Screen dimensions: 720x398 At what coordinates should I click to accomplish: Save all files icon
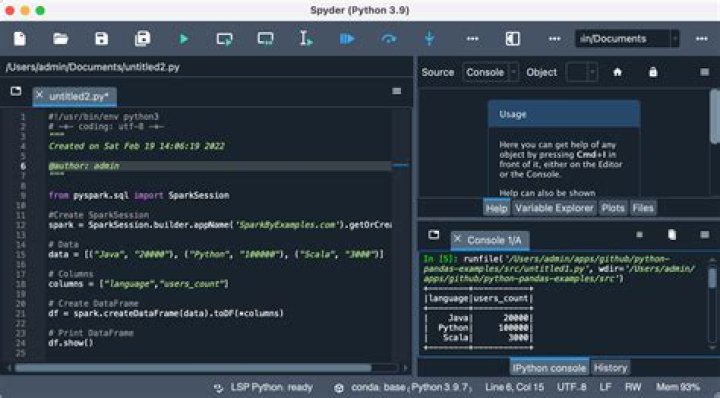coord(142,39)
